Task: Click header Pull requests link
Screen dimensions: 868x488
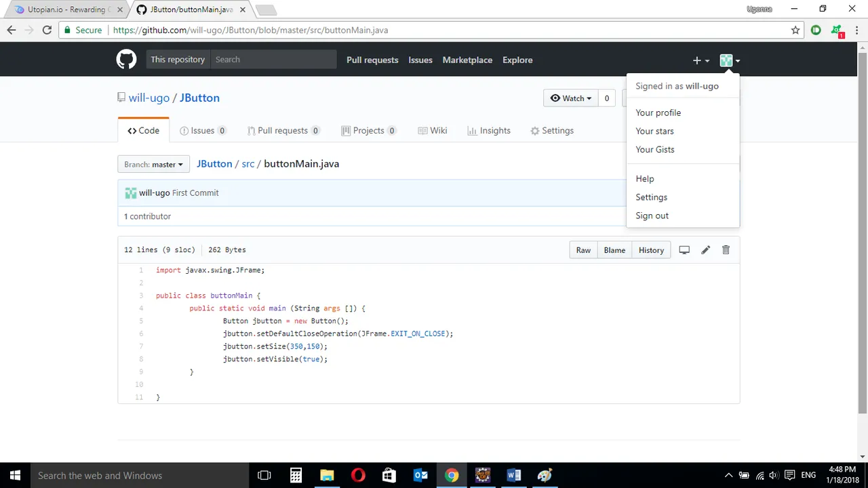Action: 372,60
